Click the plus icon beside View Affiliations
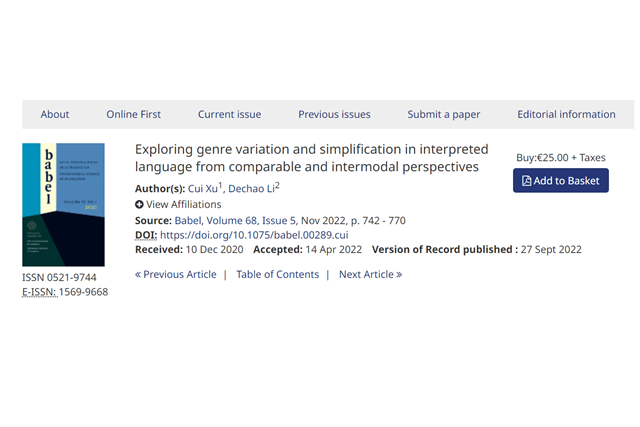This screenshot has width=640, height=427. [140, 205]
